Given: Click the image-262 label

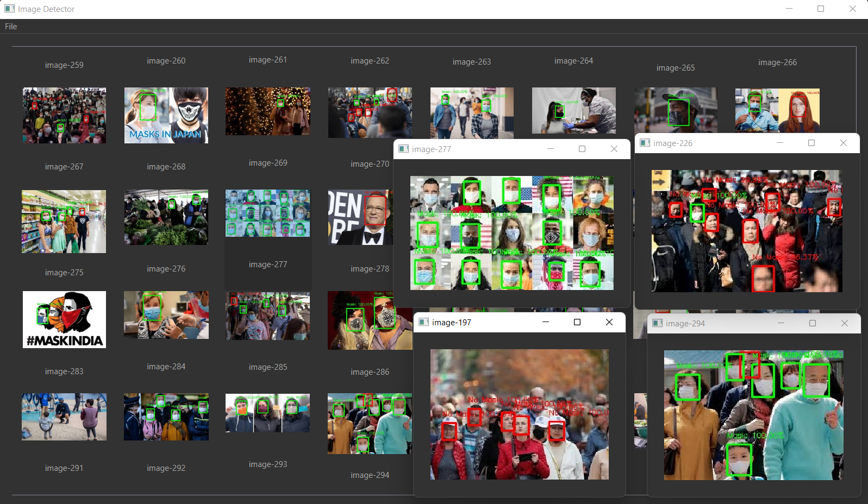Looking at the screenshot, I should pyautogui.click(x=370, y=61).
